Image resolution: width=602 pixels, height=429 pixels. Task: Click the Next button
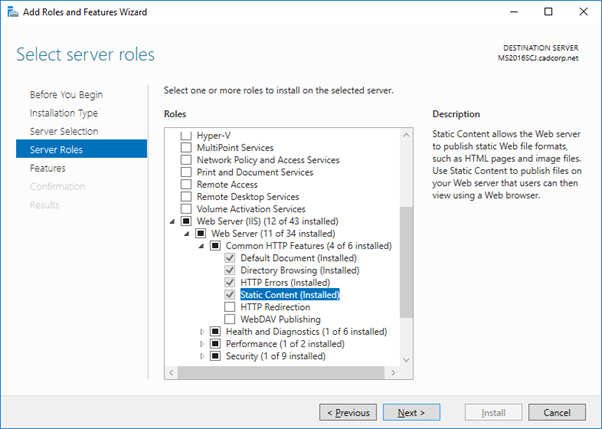click(x=411, y=412)
